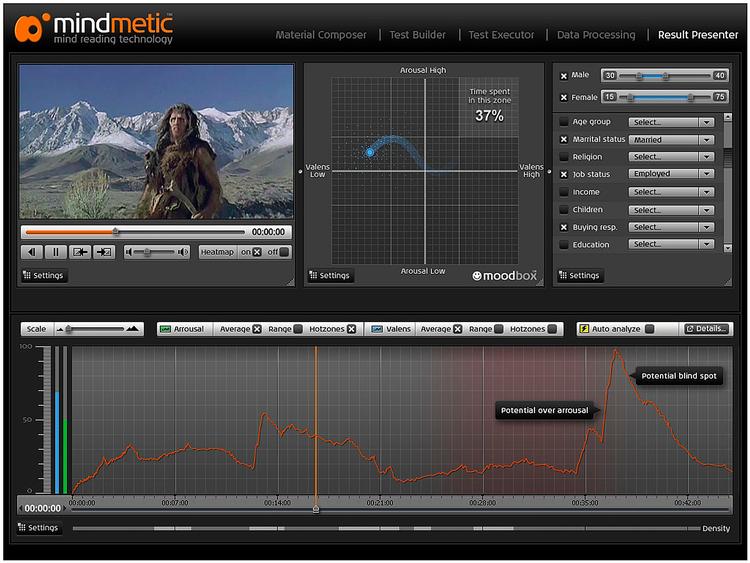Click the rewind playback button
This screenshot has height=563, width=750.
click(33, 252)
